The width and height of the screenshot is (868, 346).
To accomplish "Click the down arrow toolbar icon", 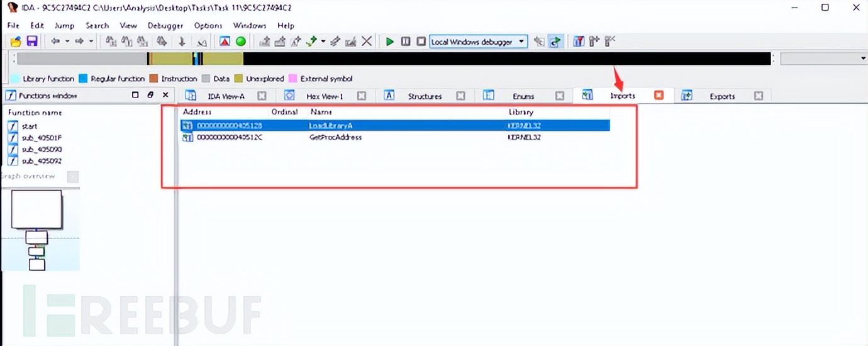I will 182,42.
